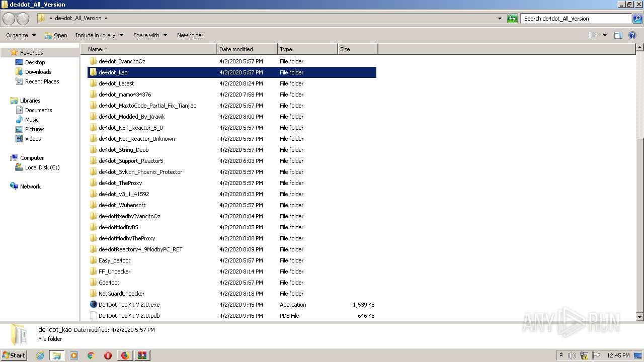644x362 pixels.
Task: Select the de4dot_Modded_By_Krawk folder
Action: pos(232,117)
